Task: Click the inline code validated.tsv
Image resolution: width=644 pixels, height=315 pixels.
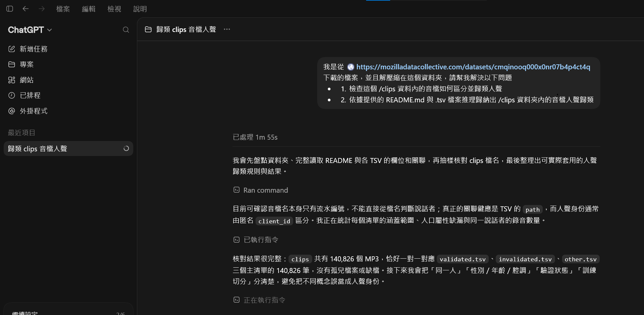Action: (462, 259)
